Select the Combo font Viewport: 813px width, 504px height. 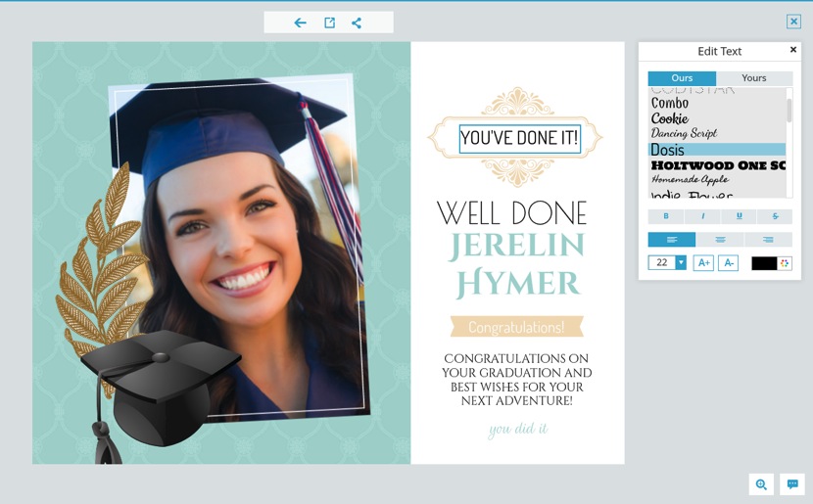670,103
